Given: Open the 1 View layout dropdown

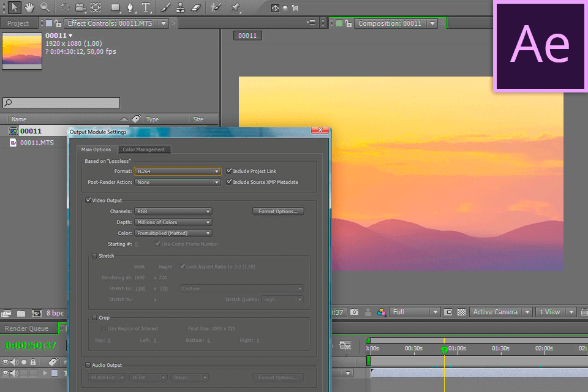Looking at the screenshot, I should coord(556,312).
